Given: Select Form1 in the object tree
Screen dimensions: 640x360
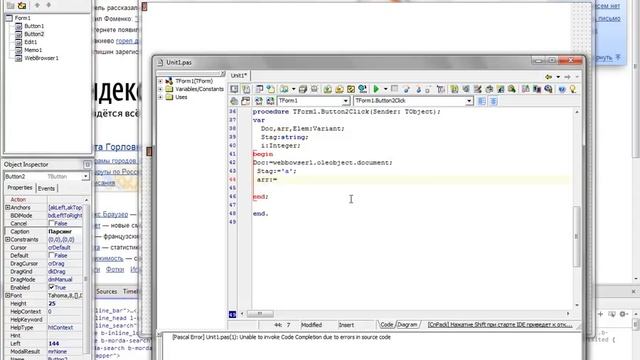Looking at the screenshot, I should pos(22,18).
